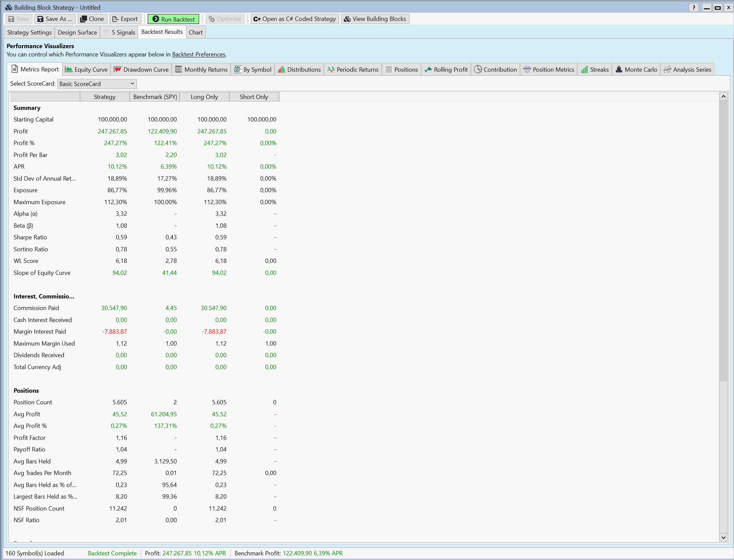This screenshot has width=734, height=560.
Task: Click the scroll down arrow of metrics list
Action: click(723, 537)
